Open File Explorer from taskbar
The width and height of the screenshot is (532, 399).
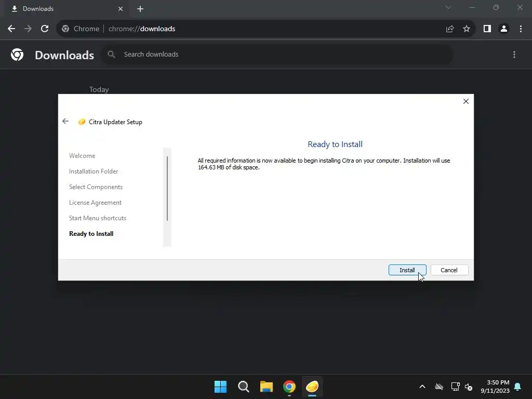[267, 387]
